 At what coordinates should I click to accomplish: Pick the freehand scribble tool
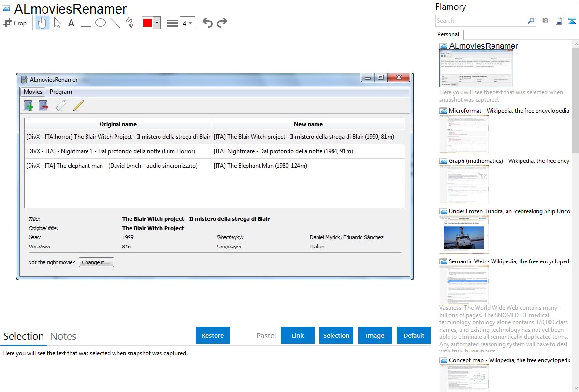[x=130, y=23]
